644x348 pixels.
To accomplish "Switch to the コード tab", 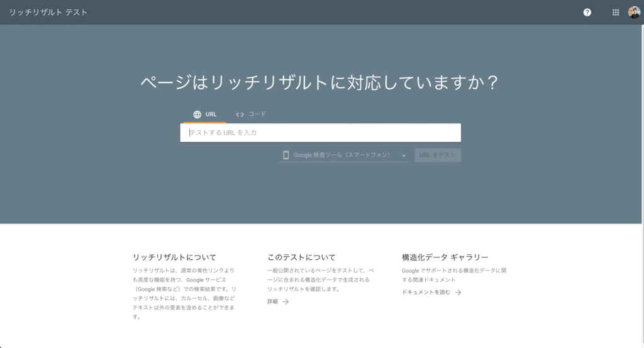I will tap(251, 115).
